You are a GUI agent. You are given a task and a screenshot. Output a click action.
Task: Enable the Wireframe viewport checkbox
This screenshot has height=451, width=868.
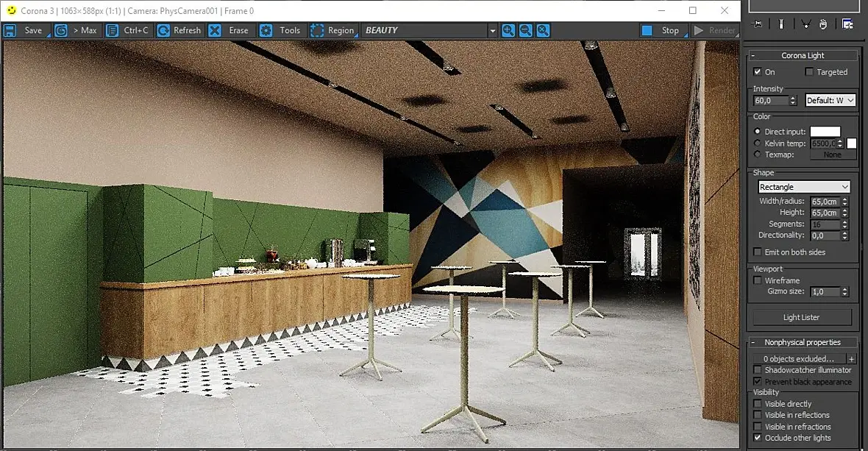(x=757, y=280)
